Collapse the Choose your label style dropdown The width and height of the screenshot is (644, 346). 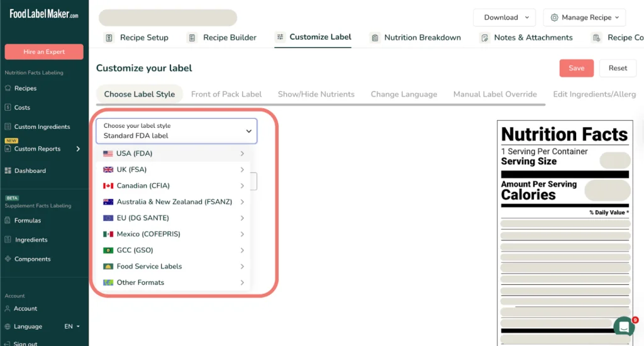pos(248,131)
